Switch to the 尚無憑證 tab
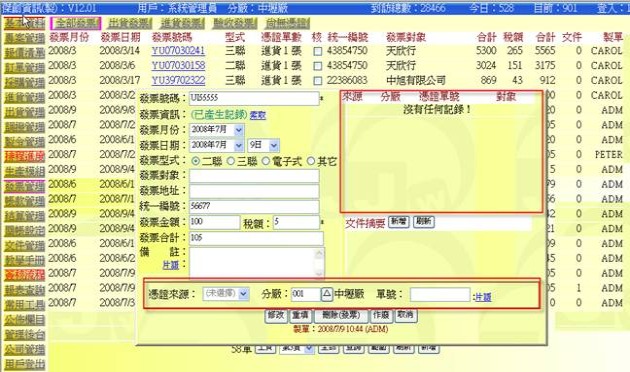This screenshot has width=630, height=372. click(288, 23)
